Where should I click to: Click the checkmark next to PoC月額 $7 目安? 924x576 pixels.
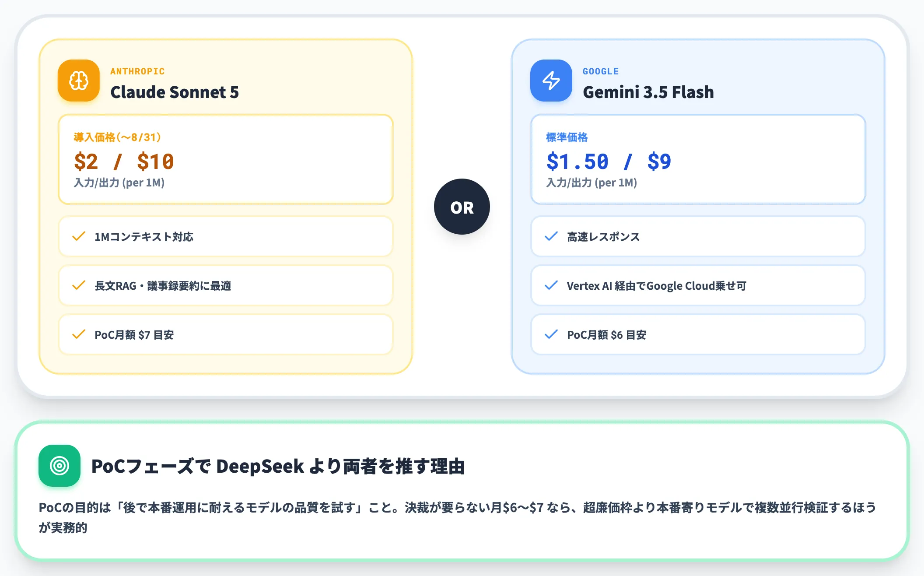[x=79, y=335]
